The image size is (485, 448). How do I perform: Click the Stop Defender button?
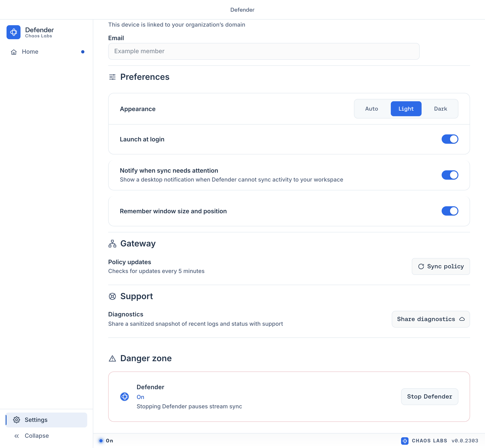pyautogui.click(x=430, y=397)
